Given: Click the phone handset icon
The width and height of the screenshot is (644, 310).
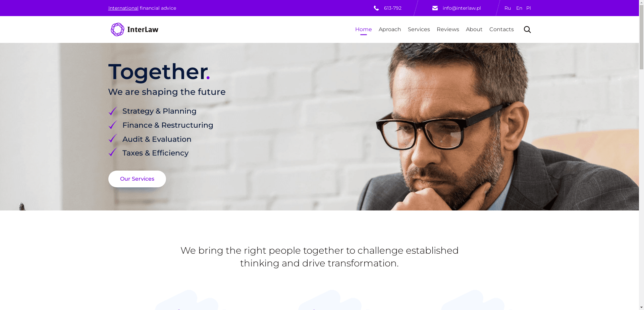Looking at the screenshot, I should pyautogui.click(x=376, y=8).
